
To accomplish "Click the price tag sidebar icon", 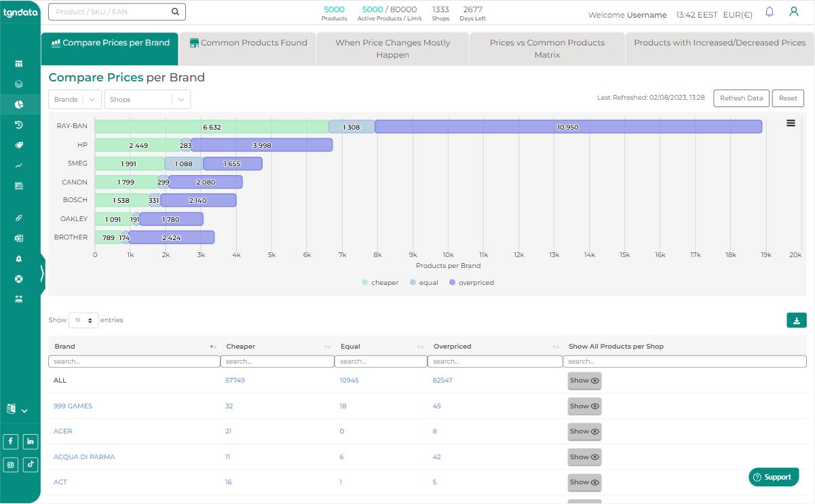I will (x=19, y=145).
